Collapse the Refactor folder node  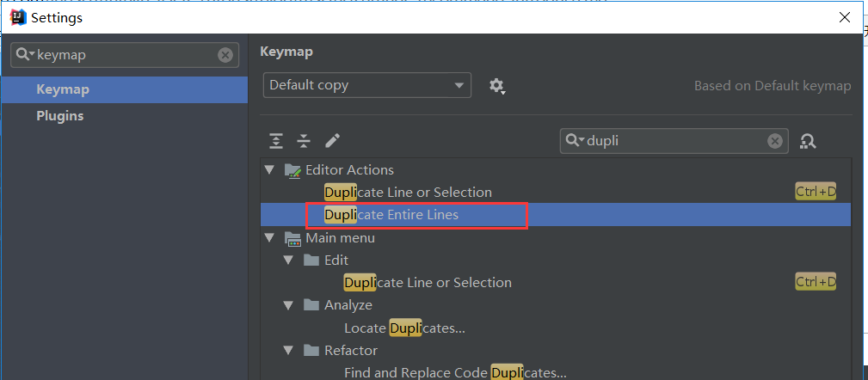289,351
